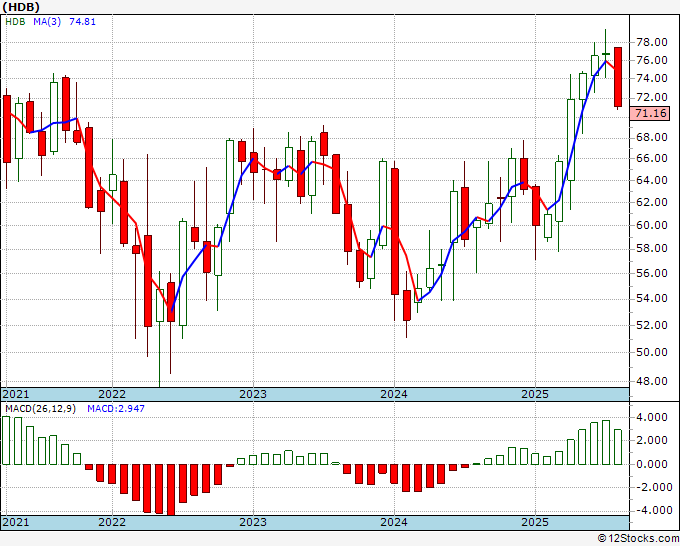Click the large red candle at start of 2024
Image resolution: width=680 pixels, height=546 pixels.
coord(395,232)
